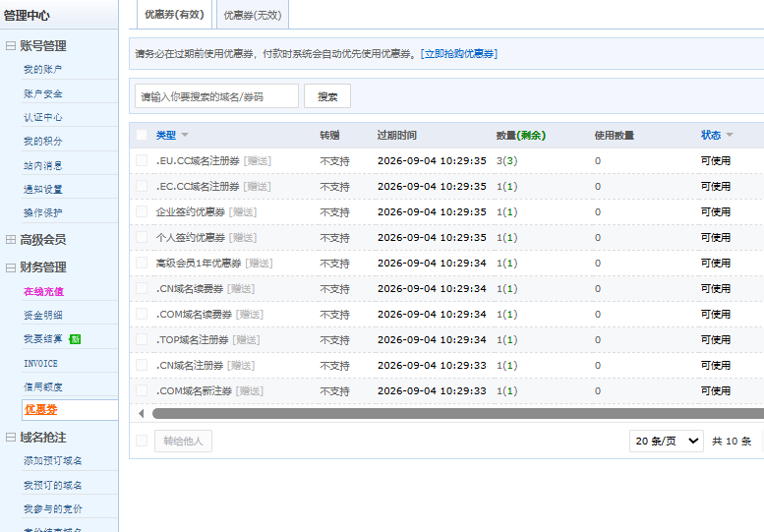Tick the bottom checkbox beside 转给他人
The height and width of the screenshot is (532, 764).
(x=142, y=441)
